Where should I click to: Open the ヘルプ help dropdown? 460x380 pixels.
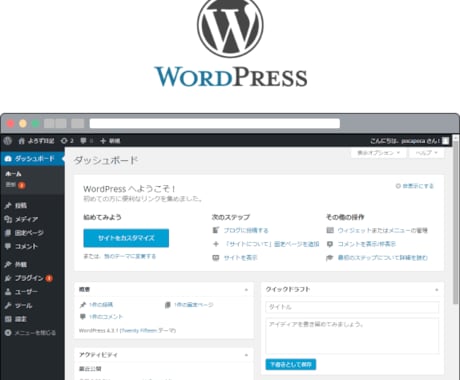pos(427,153)
